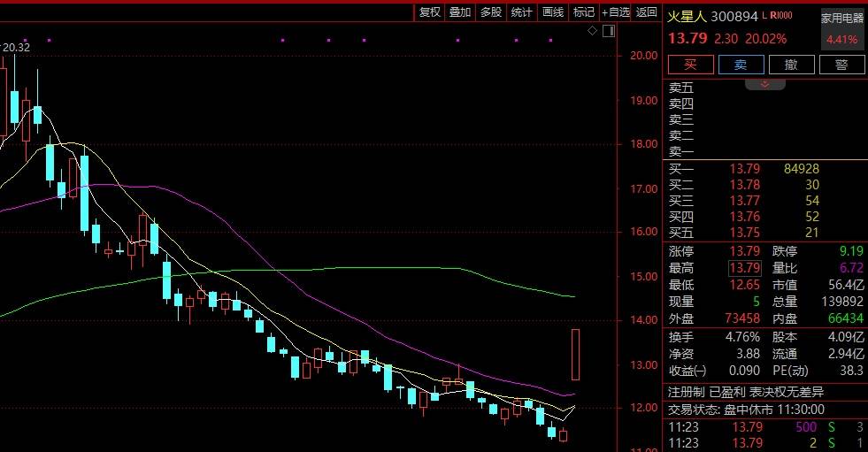
Task: Click the L margin-trading badge beside stock code
Action: pos(763,15)
